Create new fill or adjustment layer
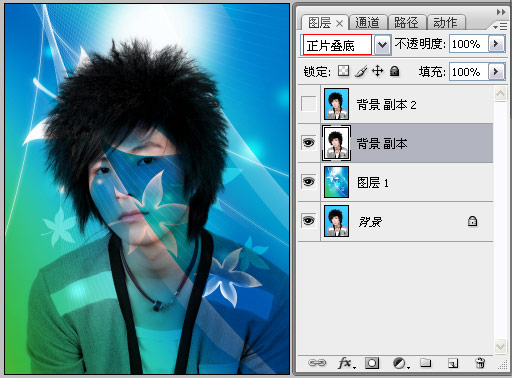The width and height of the screenshot is (512, 378). 400,363
